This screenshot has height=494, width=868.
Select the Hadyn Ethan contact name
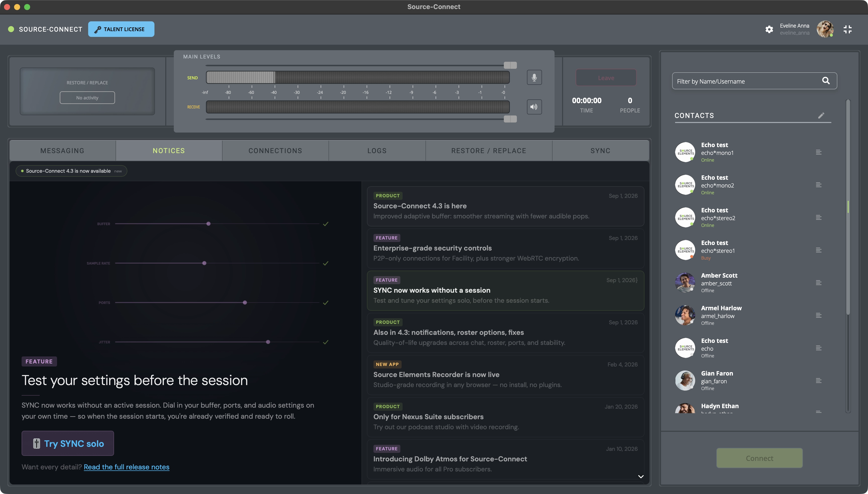720,406
